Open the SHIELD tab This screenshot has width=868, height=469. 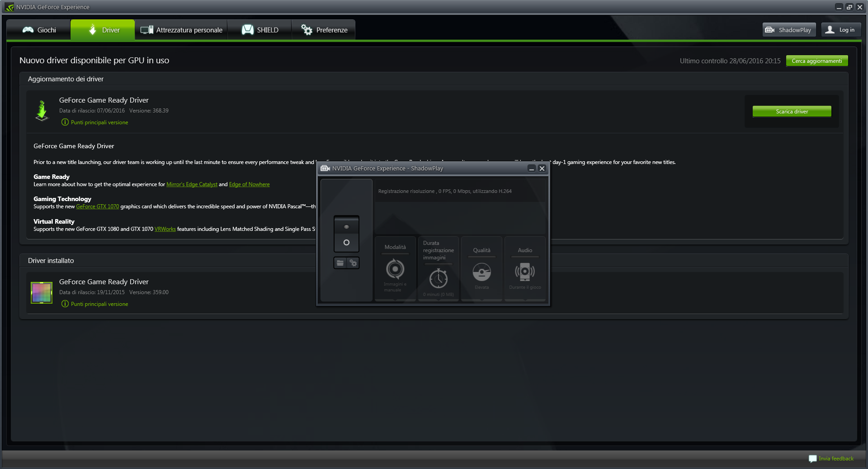coord(259,30)
